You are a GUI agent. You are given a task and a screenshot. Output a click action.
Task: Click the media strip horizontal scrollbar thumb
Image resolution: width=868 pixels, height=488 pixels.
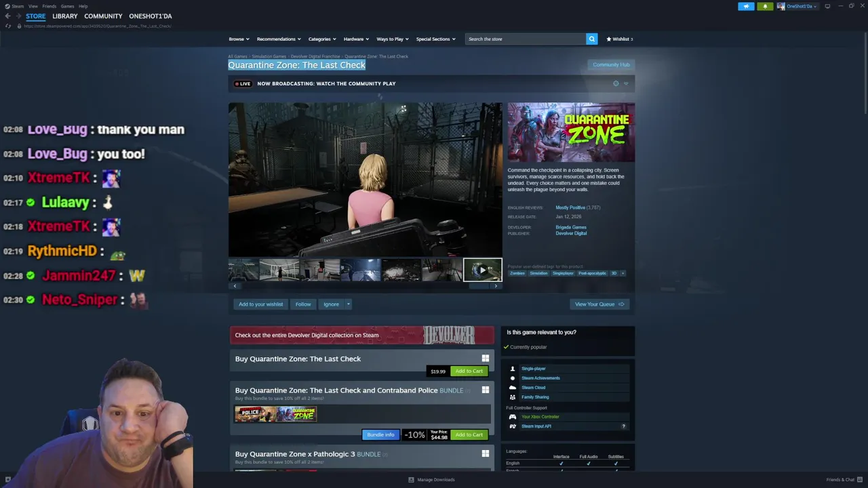[x=479, y=286]
